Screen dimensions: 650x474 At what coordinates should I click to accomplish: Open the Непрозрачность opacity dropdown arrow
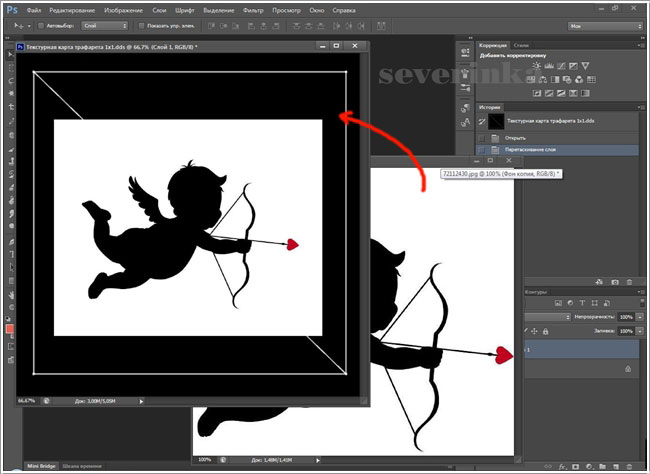pos(642,315)
